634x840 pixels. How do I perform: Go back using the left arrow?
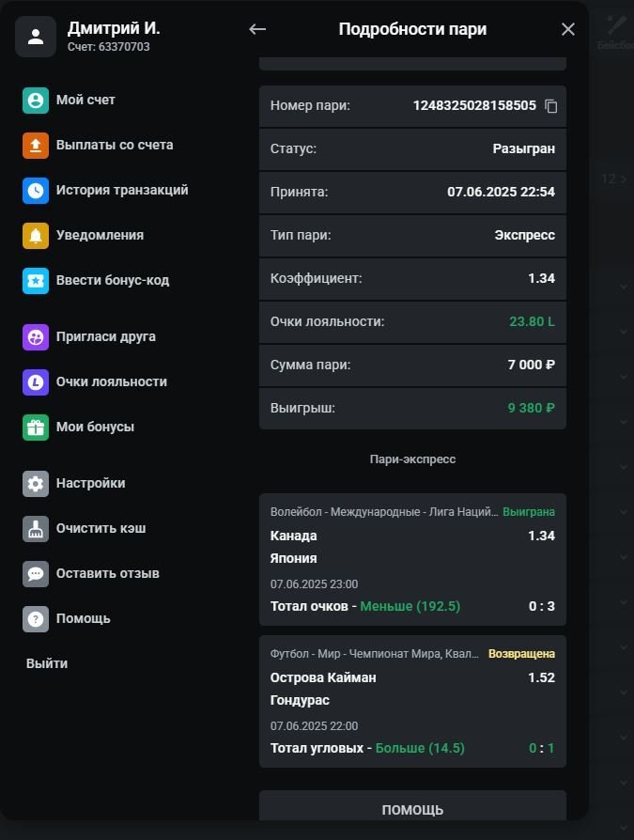[257, 29]
